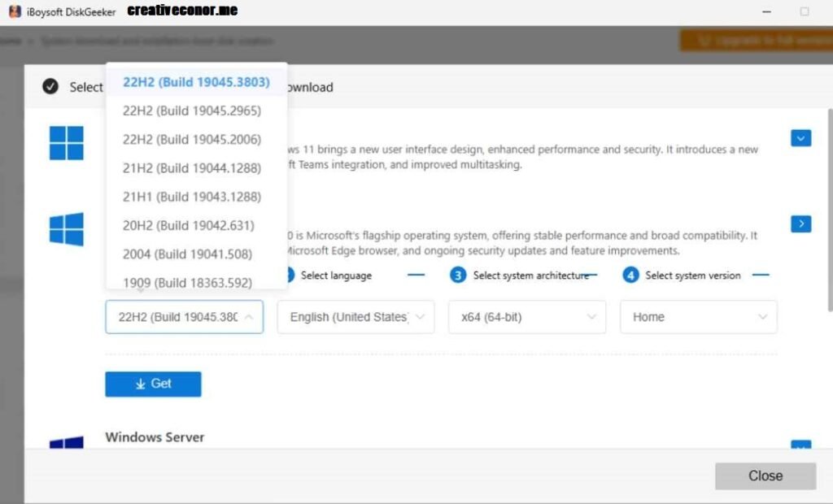Click the Select system version label
The height and width of the screenshot is (504, 833).
coord(693,275)
